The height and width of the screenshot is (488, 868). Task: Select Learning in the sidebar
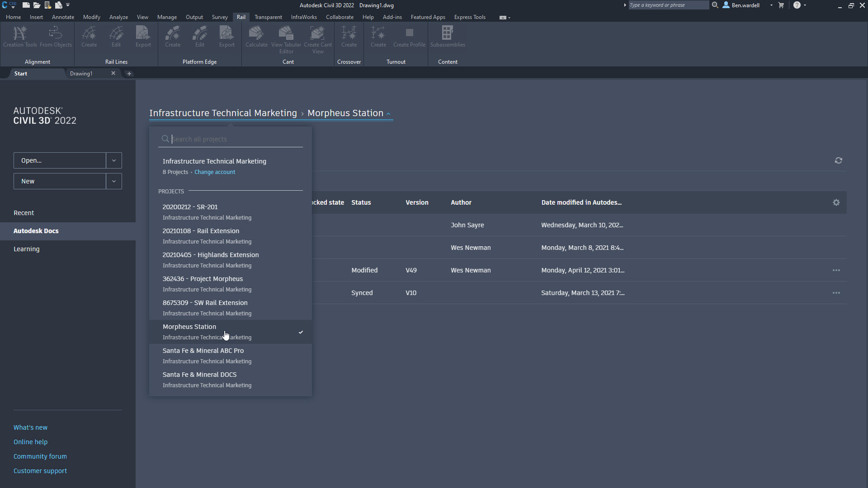click(26, 249)
